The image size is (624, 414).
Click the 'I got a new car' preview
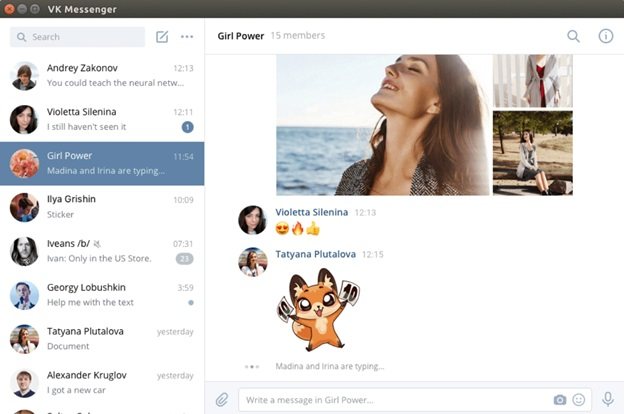[x=76, y=390]
